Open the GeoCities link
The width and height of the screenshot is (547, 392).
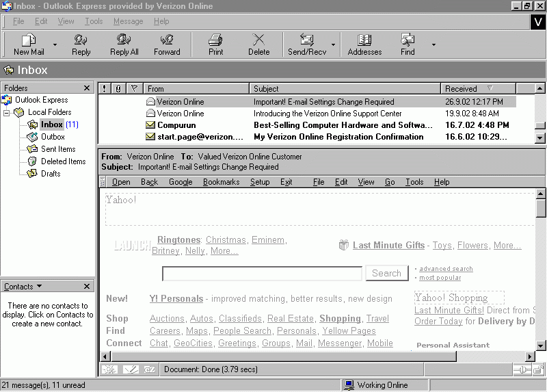click(x=193, y=343)
